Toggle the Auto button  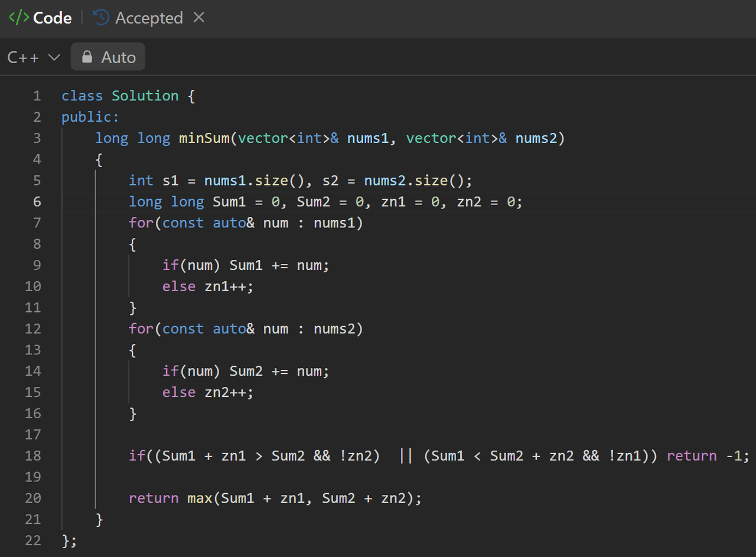[108, 57]
